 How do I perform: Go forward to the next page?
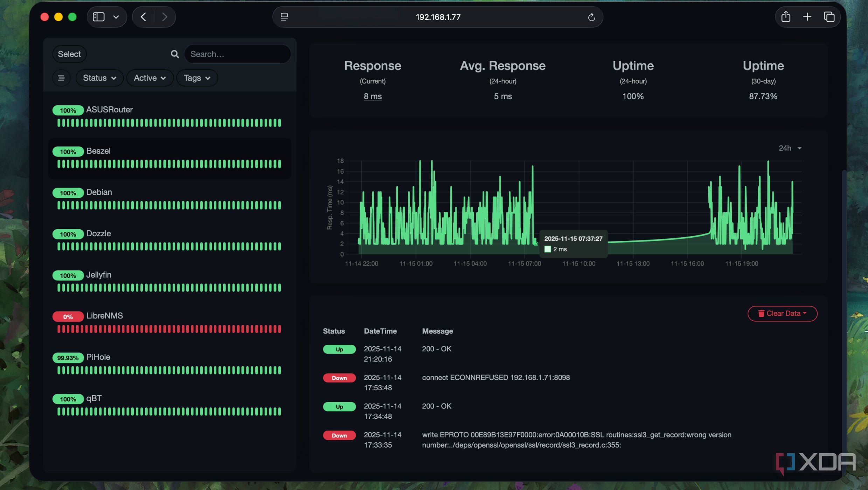point(164,17)
